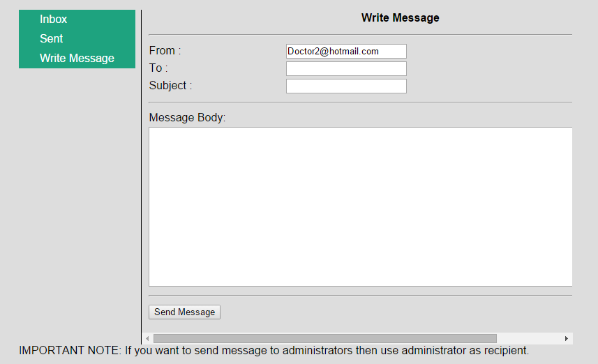Click the horizontal scrollbar's left arrow
The image size is (598, 364).
[x=147, y=338]
